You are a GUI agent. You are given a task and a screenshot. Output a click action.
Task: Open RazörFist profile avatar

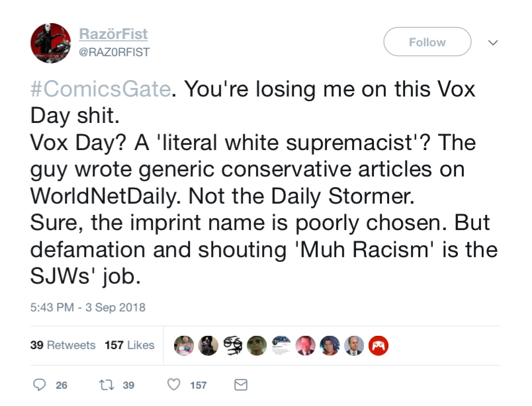pyautogui.click(x=50, y=43)
